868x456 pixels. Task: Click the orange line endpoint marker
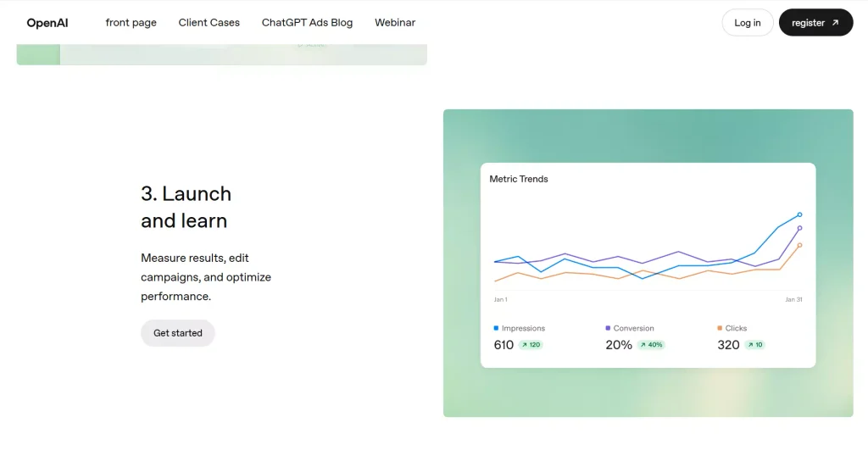click(799, 245)
